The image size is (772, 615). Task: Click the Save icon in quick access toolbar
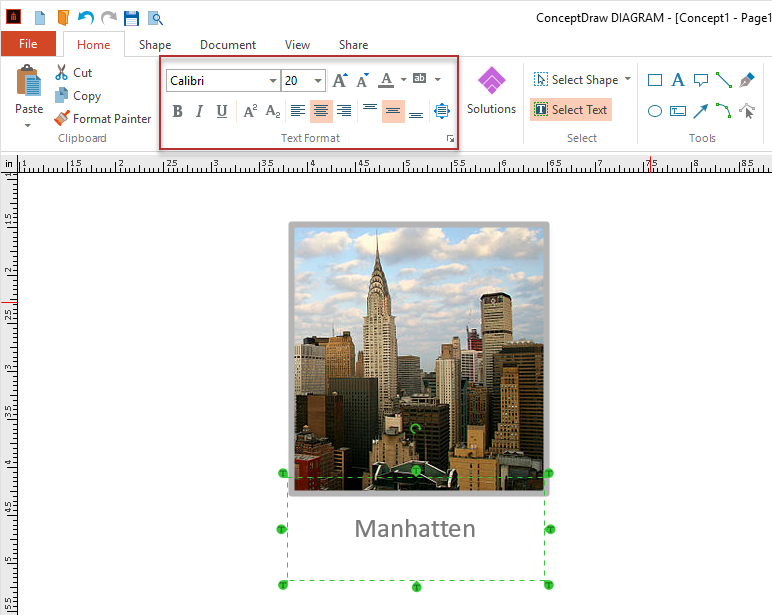click(x=131, y=18)
